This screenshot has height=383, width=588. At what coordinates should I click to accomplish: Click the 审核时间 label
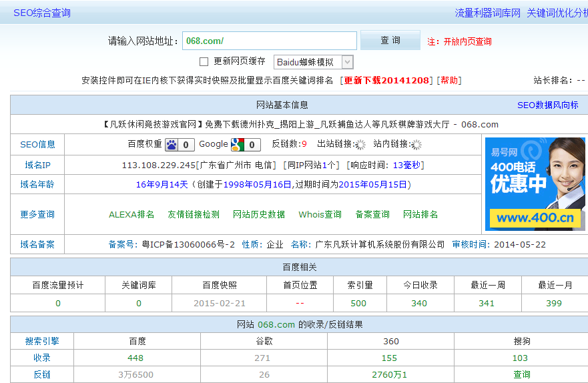click(x=471, y=245)
